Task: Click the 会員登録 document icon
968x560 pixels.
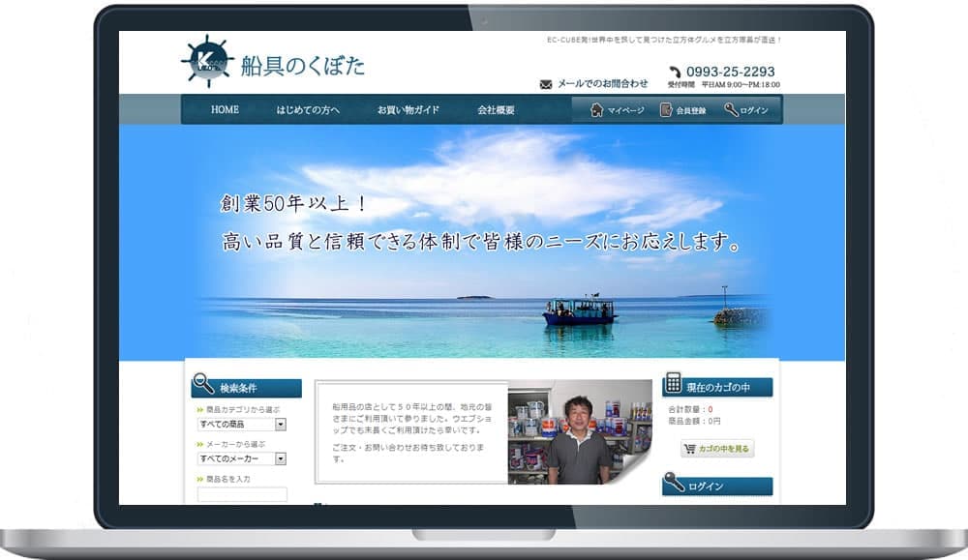Action: [666, 109]
